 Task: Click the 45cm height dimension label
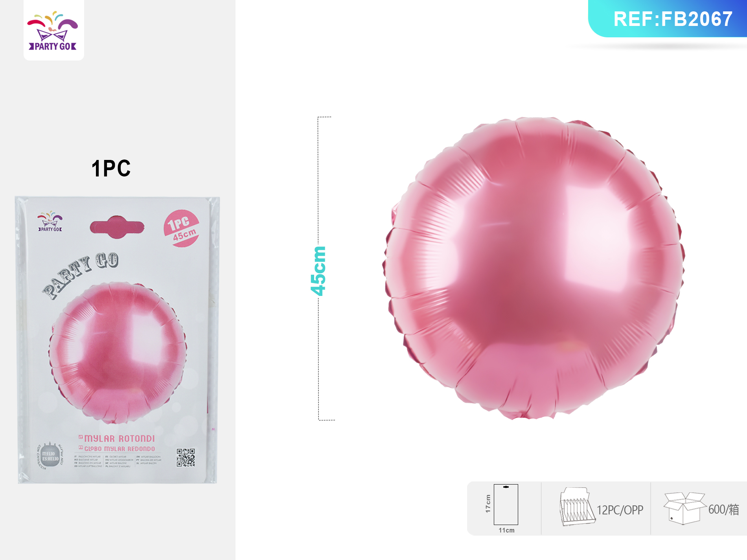[318, 271]
